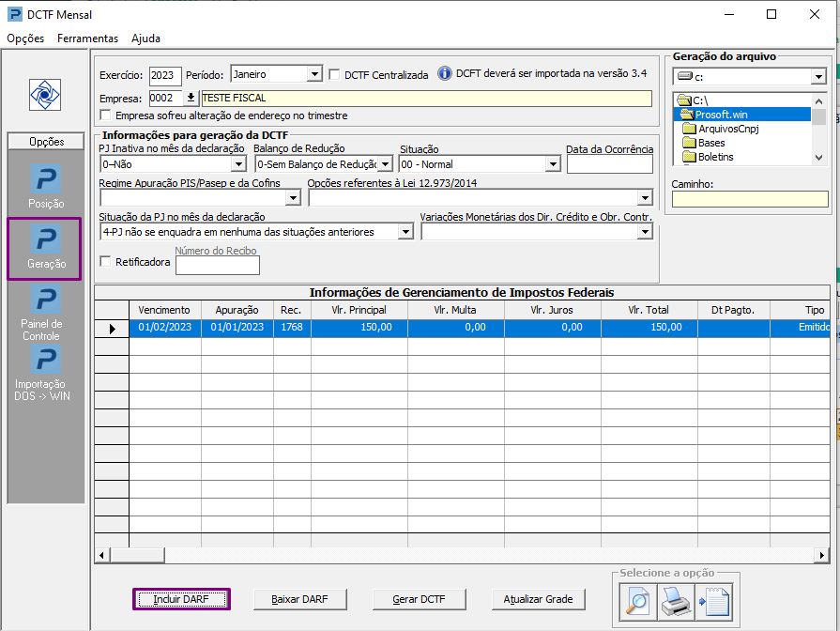Click the Apuração column header

click(x=237, y=310)
